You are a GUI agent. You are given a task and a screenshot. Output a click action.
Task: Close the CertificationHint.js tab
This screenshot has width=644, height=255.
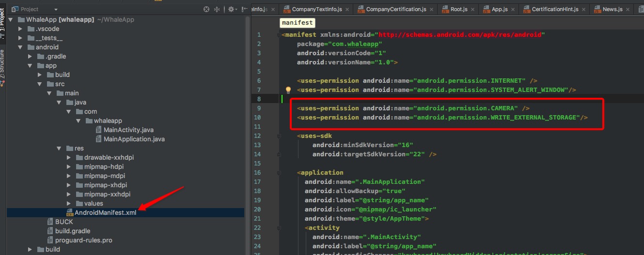tap(583, 10)
